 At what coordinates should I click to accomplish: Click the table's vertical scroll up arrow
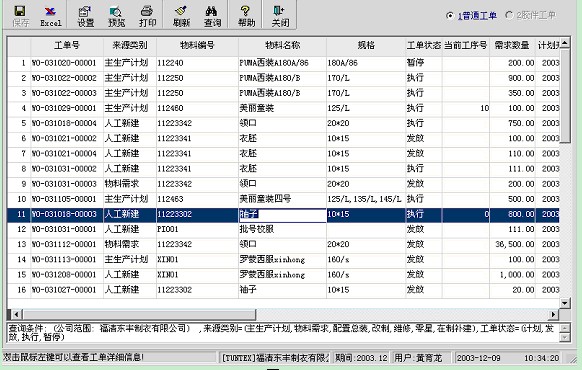(565, 43)
